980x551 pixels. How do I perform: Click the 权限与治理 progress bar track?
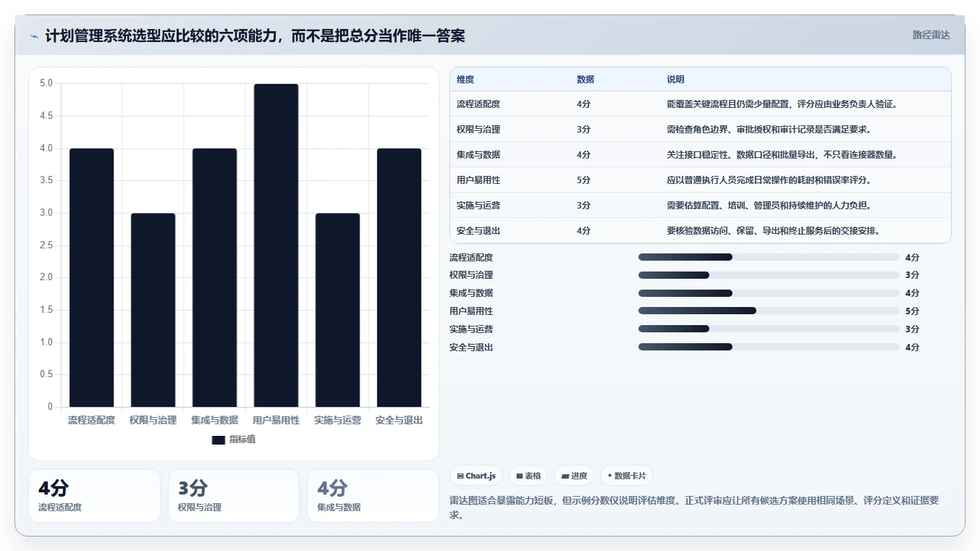[x=769, y=275]
